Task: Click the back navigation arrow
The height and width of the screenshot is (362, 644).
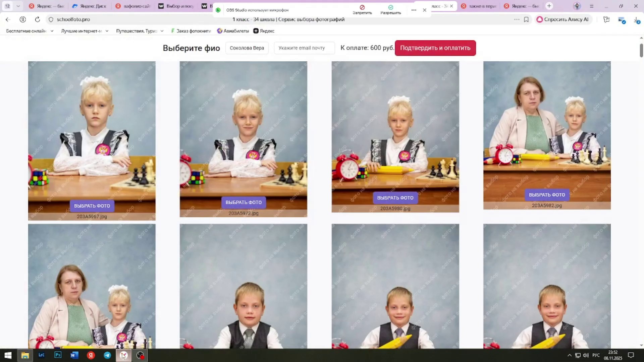Action: pos(8,19)
